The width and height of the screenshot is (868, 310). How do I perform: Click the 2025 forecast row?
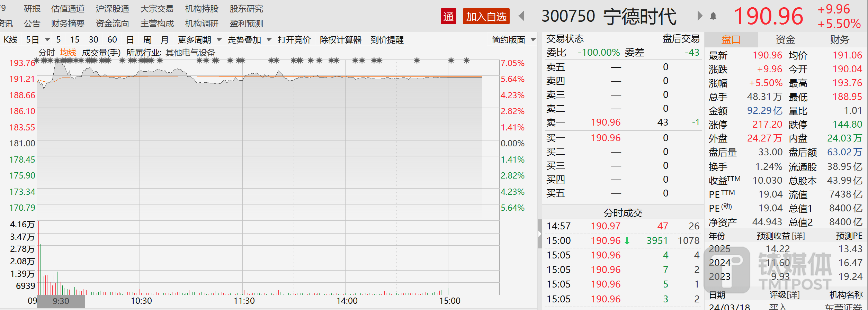785,249
